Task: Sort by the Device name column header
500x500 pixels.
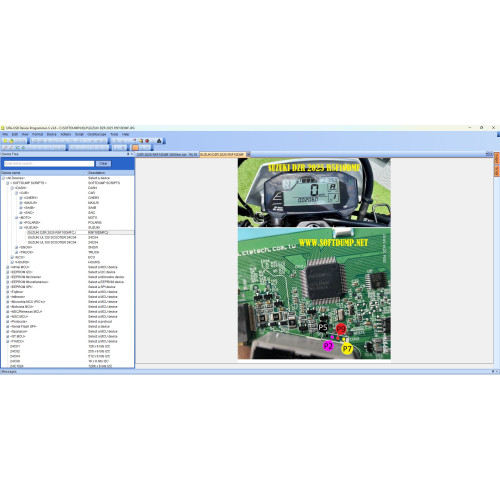Action: click(43, 173)
